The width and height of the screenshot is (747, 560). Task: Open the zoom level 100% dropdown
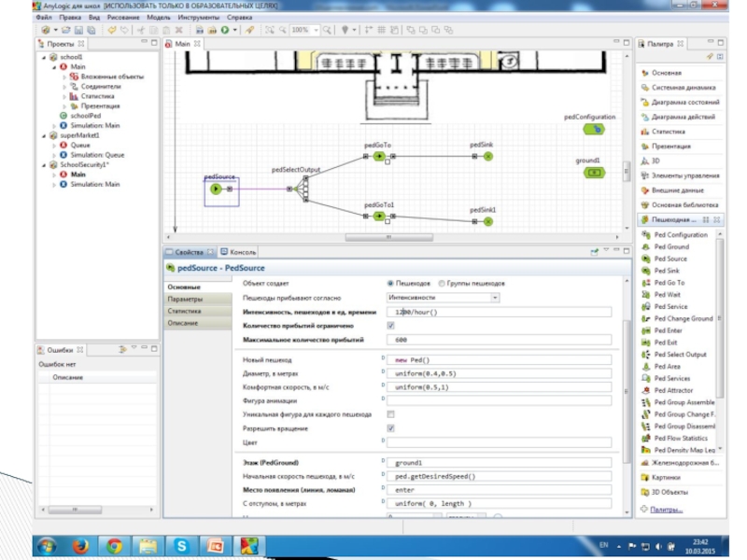[x=314, y=30]
